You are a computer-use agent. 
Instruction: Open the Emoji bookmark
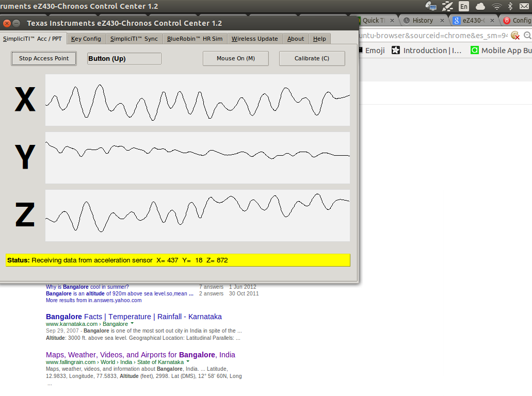tap(372, 50)
